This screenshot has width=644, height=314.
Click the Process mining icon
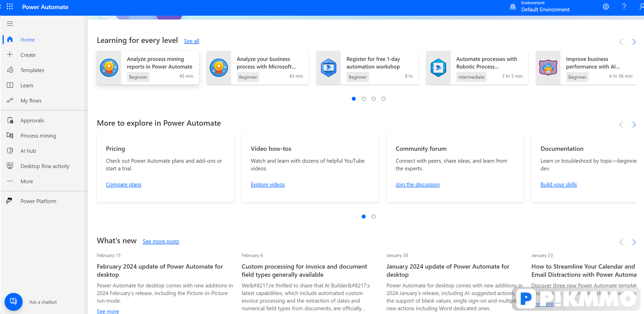tap(10, 135)
